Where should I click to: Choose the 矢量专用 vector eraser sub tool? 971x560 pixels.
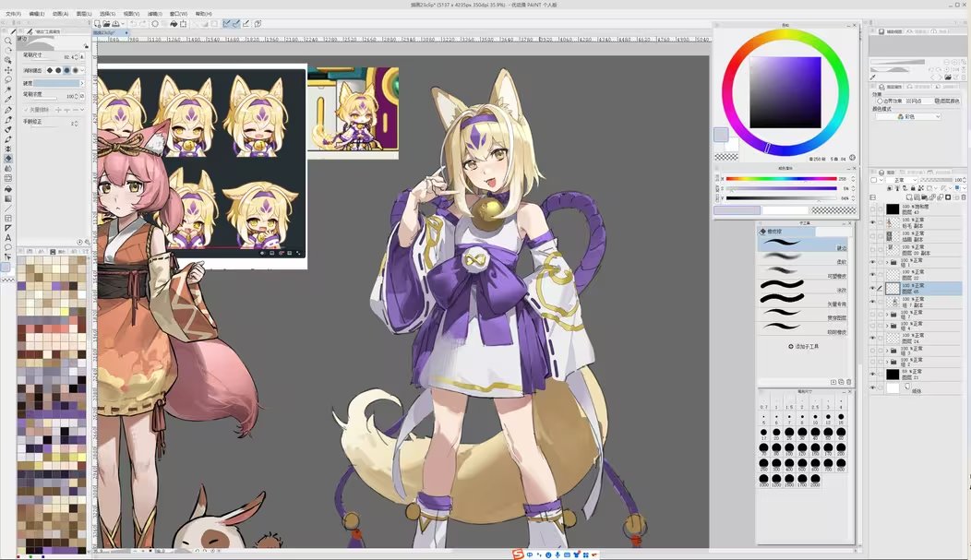tap(803, 300)
